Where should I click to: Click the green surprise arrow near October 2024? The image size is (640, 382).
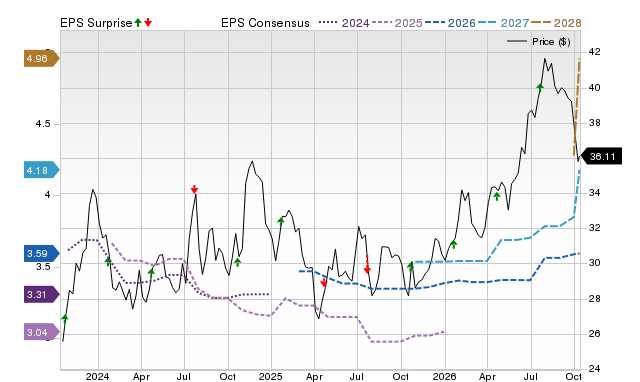click(x=238, y=262)
